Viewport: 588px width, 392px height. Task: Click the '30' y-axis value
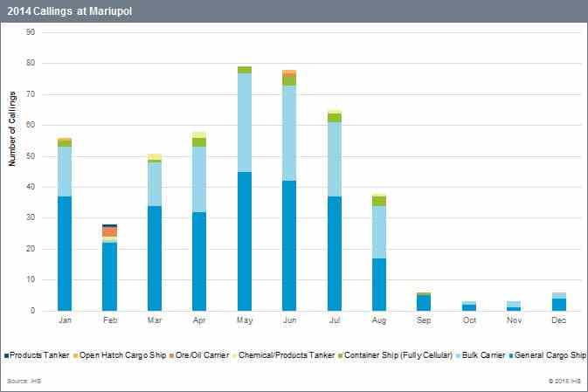click(x=31, y=217)
